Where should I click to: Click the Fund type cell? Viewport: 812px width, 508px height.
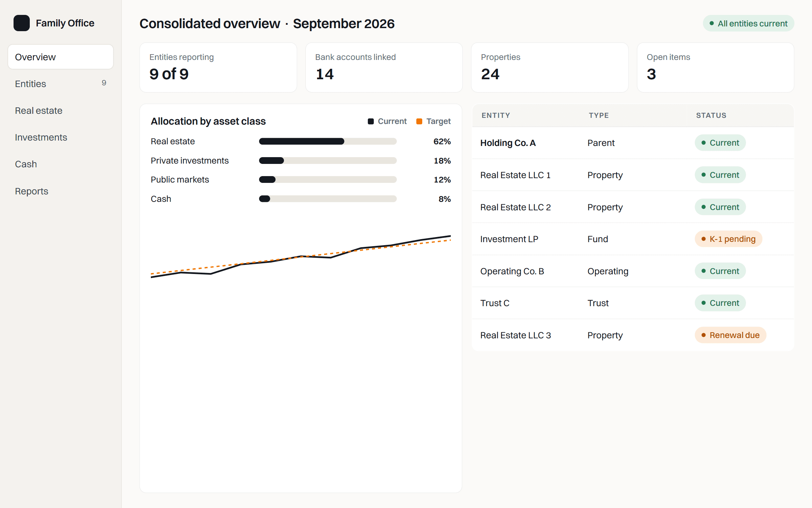tap(597, 239)
